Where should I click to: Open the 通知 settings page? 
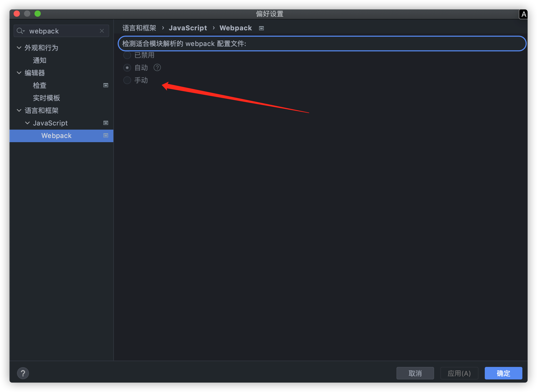point(40,60)
